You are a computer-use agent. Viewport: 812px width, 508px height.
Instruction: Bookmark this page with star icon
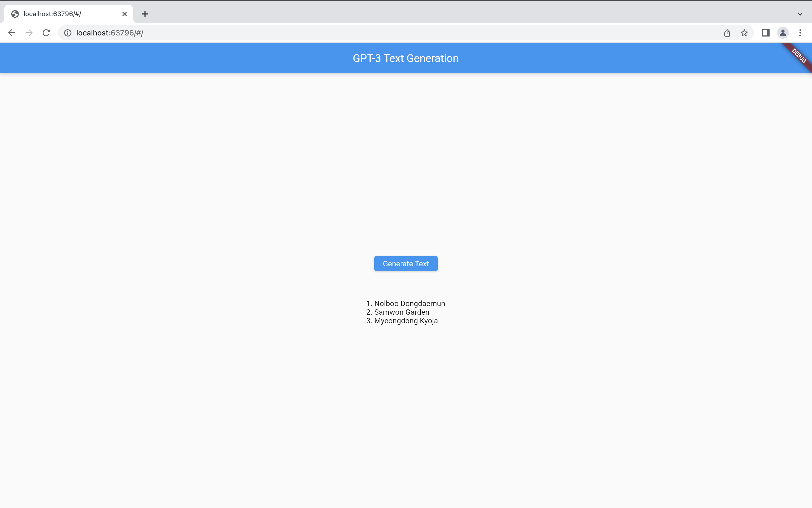tap(744, 32)
